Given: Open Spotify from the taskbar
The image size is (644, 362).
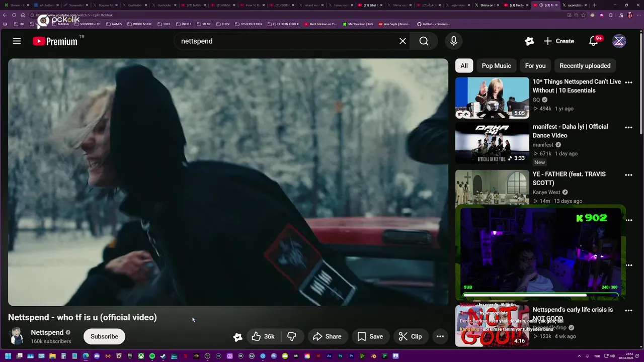Looking at the screenshot, I should [152, 356].
